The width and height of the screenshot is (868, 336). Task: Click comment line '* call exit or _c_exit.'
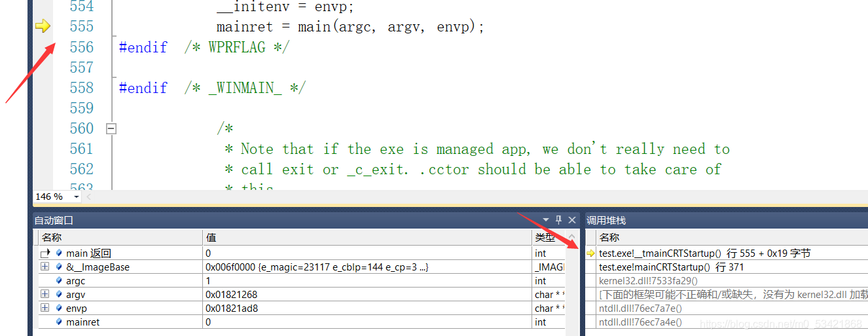(x=473, y=170)
